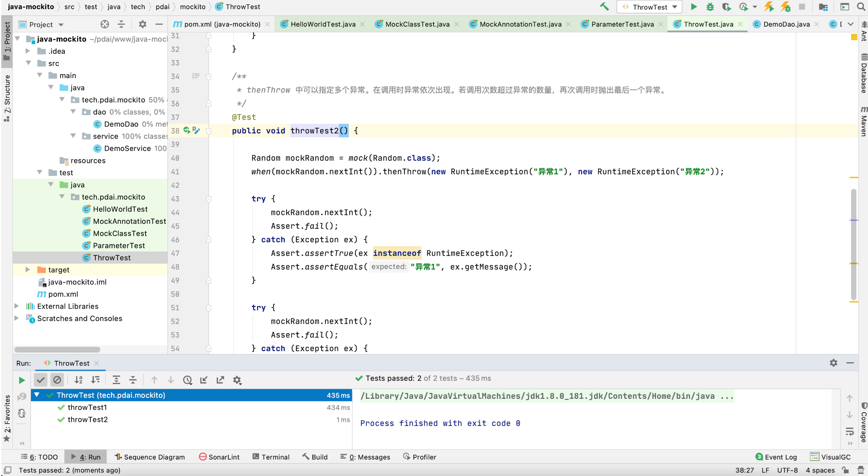The image size is (868, 476).
Task: Expand the .idea folder
Action: coord(28,51)
